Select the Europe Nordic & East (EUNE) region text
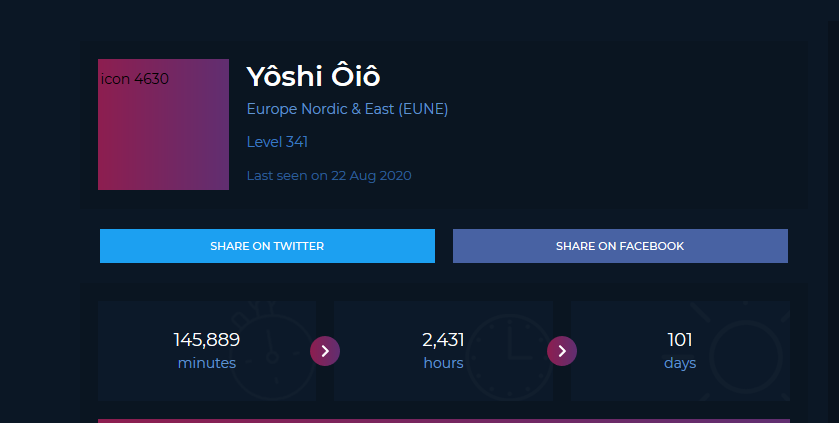839x423 pixels. pyautogui.click(x=347, y=109)
